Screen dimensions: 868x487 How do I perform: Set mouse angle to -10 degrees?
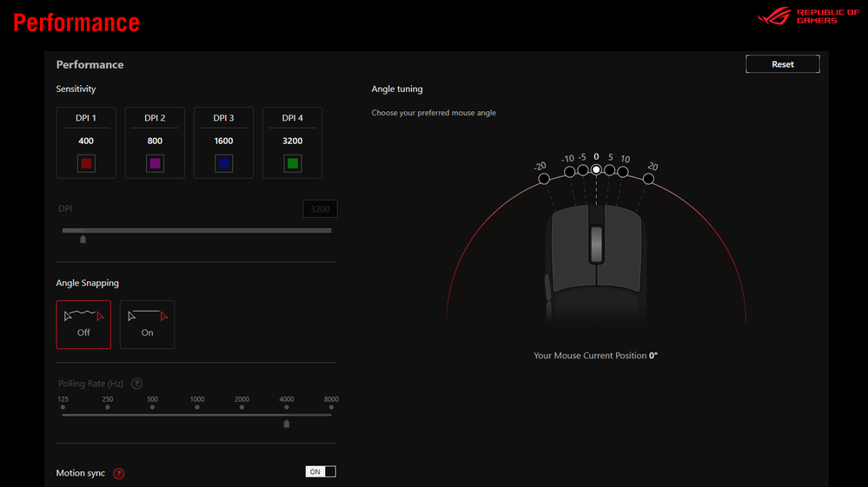click(569, 172)
